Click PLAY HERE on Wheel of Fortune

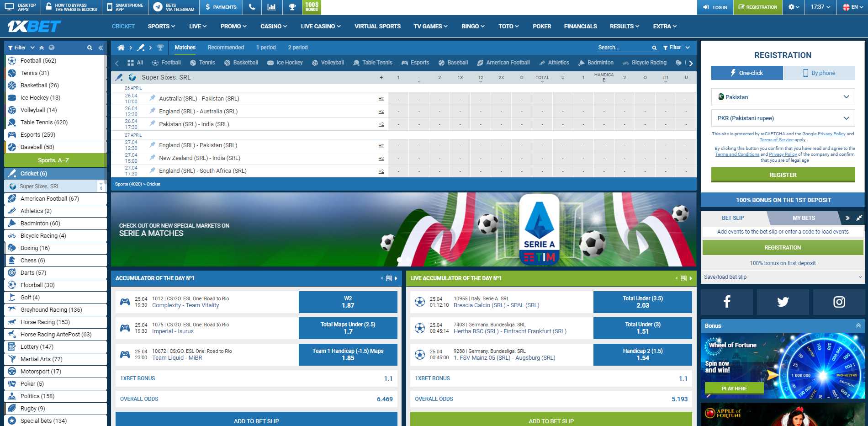(734, 389)
